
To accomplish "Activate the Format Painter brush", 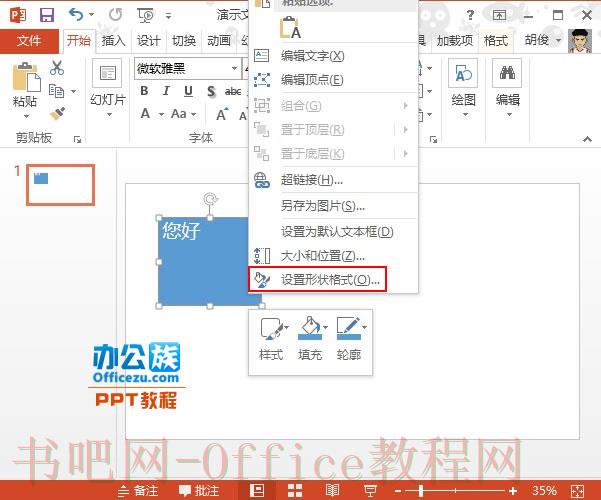I will click(57, 113).
